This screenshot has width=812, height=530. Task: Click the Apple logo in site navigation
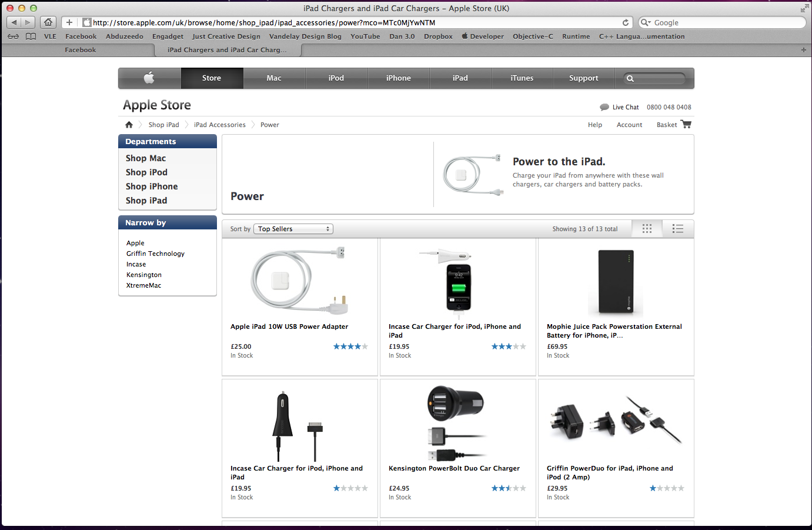coord(149,78)
